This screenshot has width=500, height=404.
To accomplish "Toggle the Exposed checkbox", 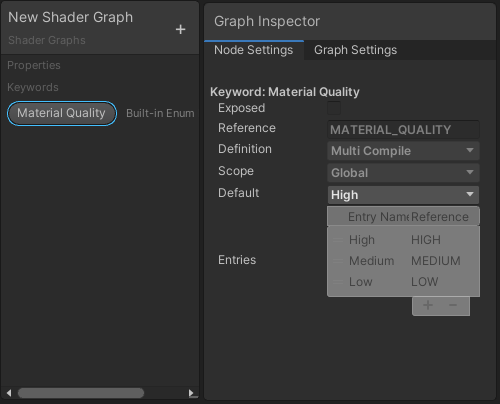I will pyautogui.click(x=334, y=108).
